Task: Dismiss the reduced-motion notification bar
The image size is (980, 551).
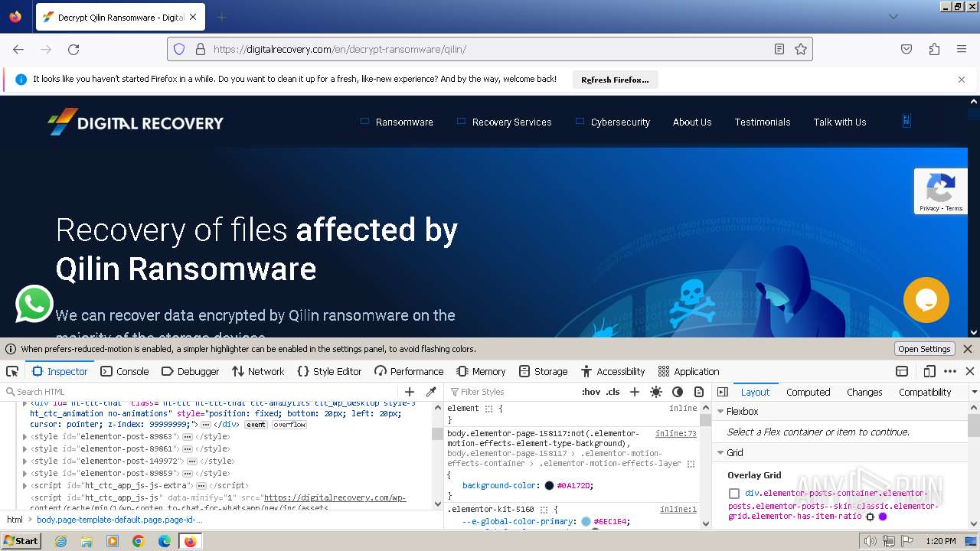Action: point(968,349)
